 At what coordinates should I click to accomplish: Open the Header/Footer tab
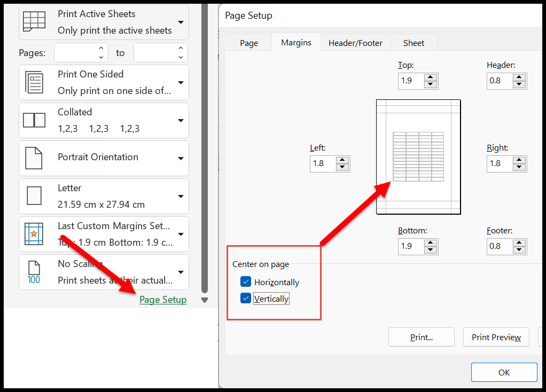[355, 43]
